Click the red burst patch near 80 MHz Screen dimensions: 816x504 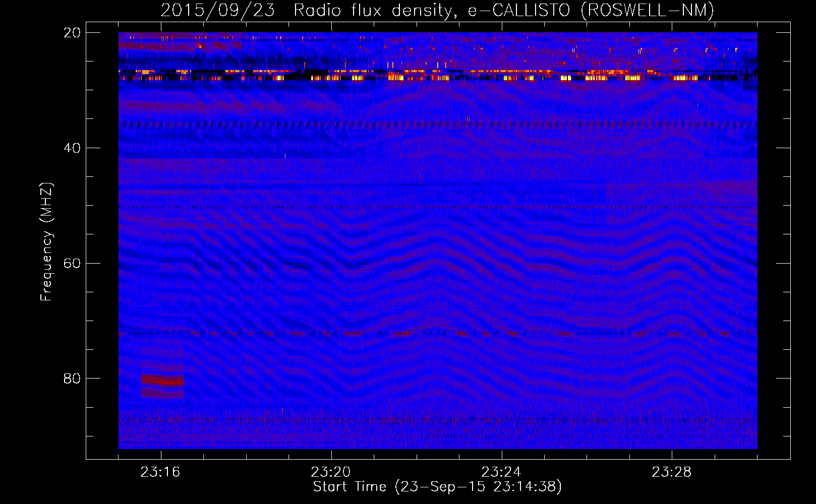(162, 381)
